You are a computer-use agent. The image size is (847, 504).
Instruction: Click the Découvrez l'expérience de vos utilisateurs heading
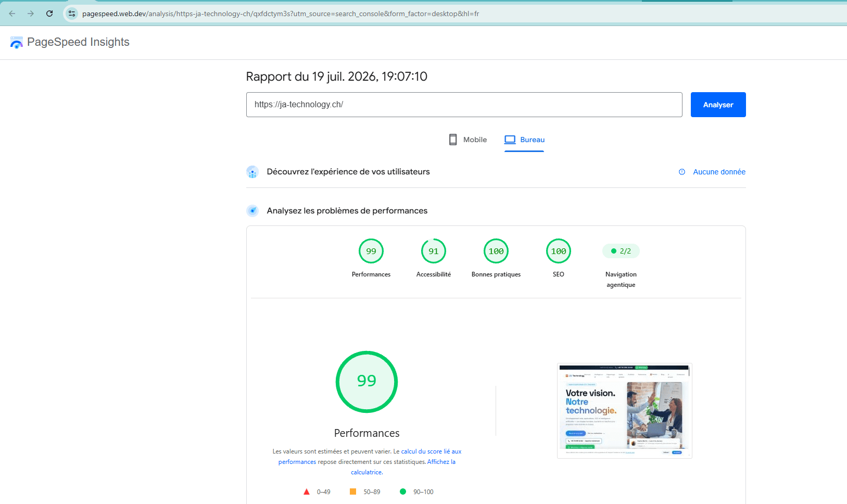click(x=348, y=172)
